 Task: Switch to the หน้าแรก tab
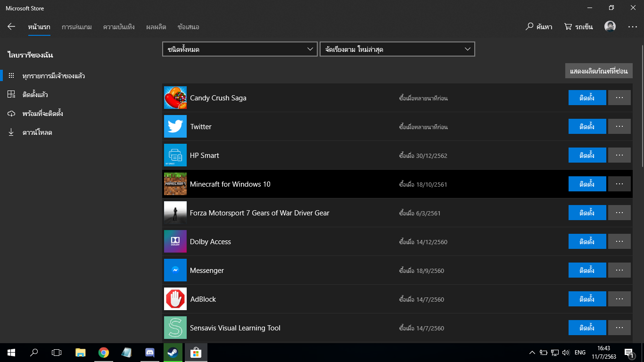pos(39,27)
